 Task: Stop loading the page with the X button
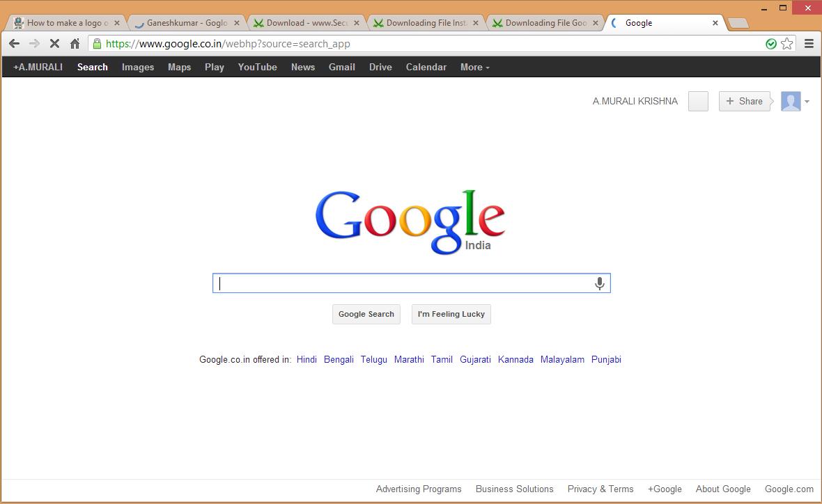pos(54,44)
